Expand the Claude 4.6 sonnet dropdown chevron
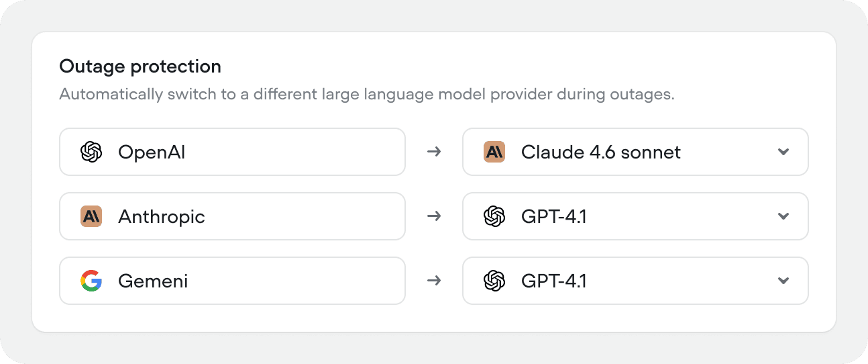This screenshot has height=364, width=868. click(783, 152)
